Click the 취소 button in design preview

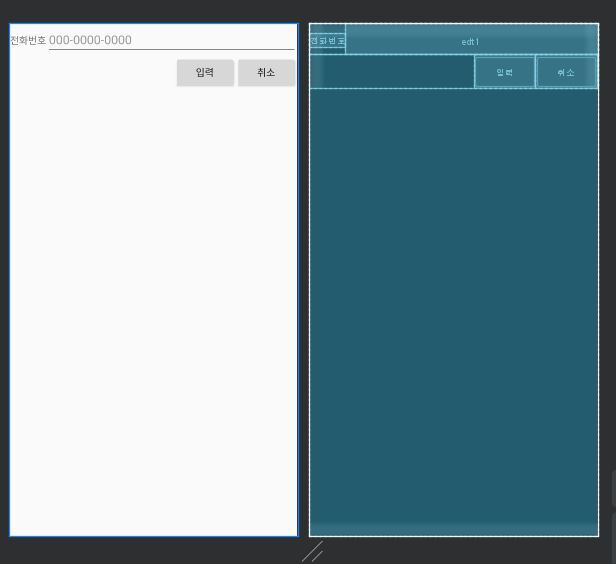click(x=266, y=73)
